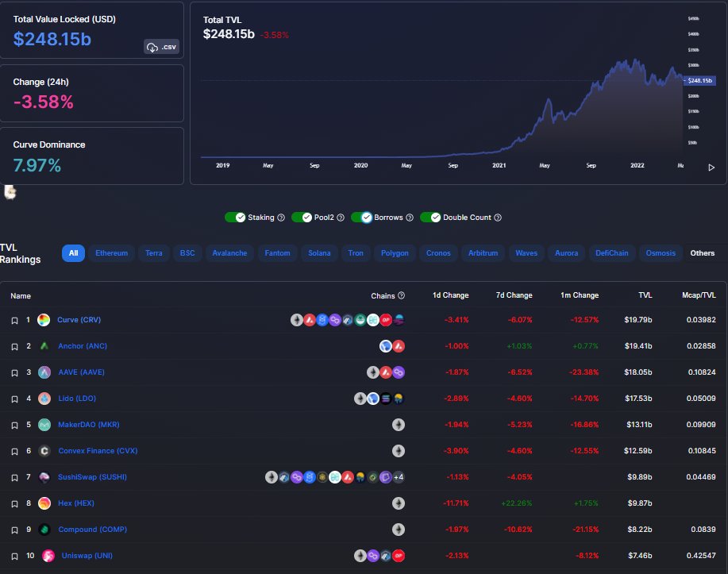Bookmark the SushiSwap row
The width and height of the screenshot is (728, 574).
coord(15,477)
